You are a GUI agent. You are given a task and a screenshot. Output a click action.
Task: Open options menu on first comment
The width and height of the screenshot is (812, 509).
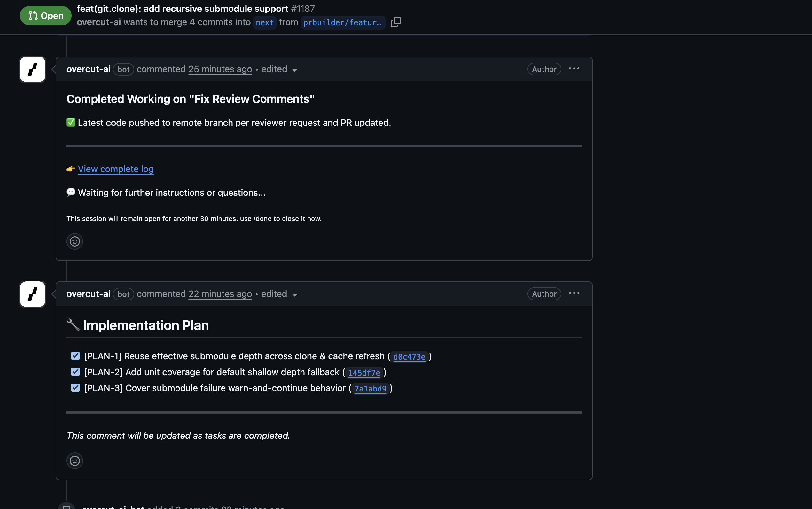(574, 69)
